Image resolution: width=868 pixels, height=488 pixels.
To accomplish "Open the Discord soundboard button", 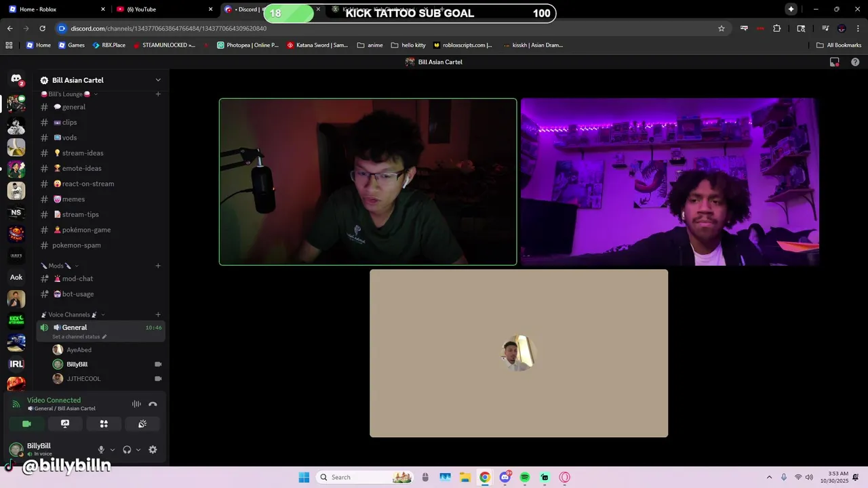I will (x=142, y=424).
